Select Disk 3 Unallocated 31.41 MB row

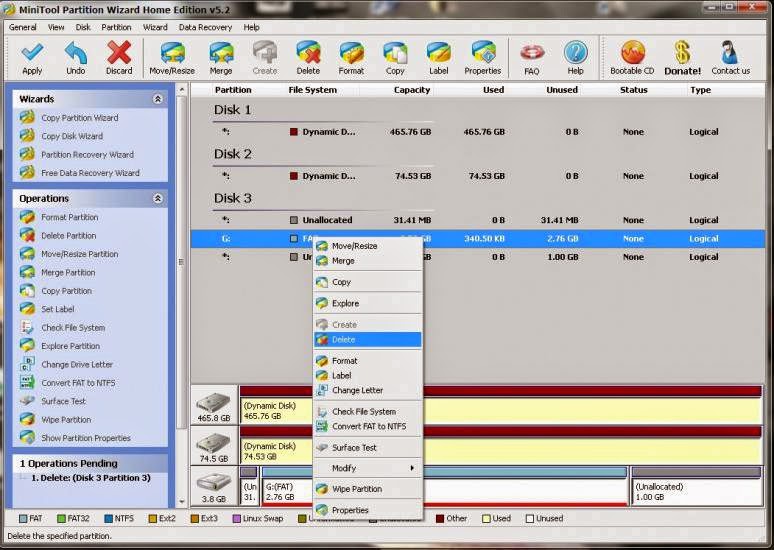coord(478,220)
